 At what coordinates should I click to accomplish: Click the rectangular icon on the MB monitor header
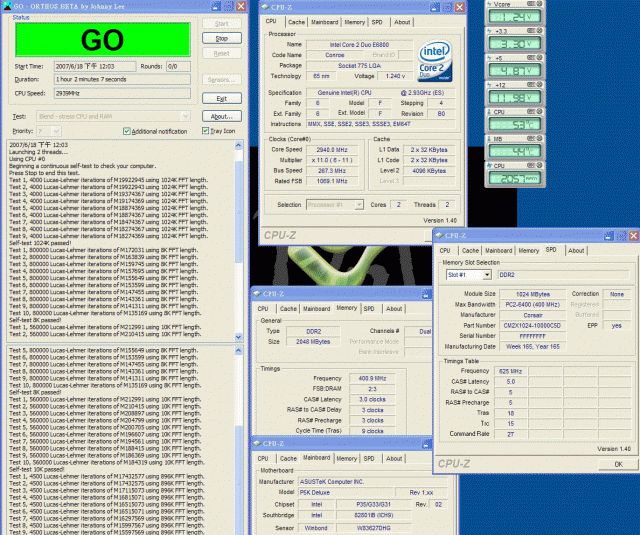tap(531, 138)
